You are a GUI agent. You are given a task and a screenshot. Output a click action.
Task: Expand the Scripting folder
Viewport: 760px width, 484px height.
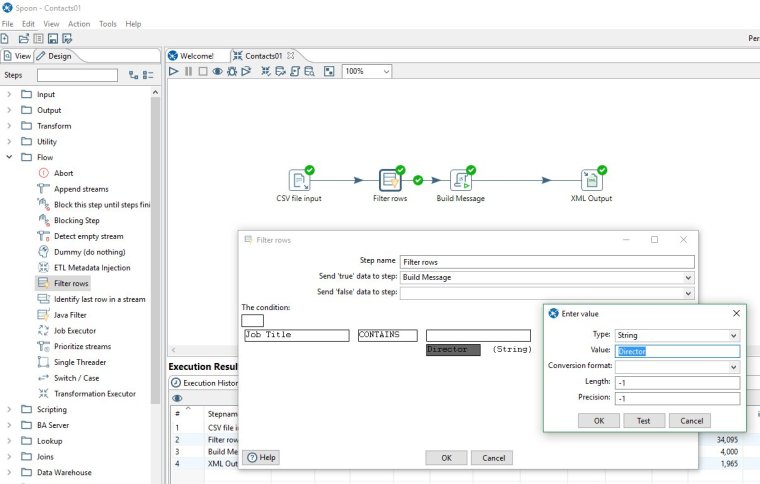coord(9,409)
